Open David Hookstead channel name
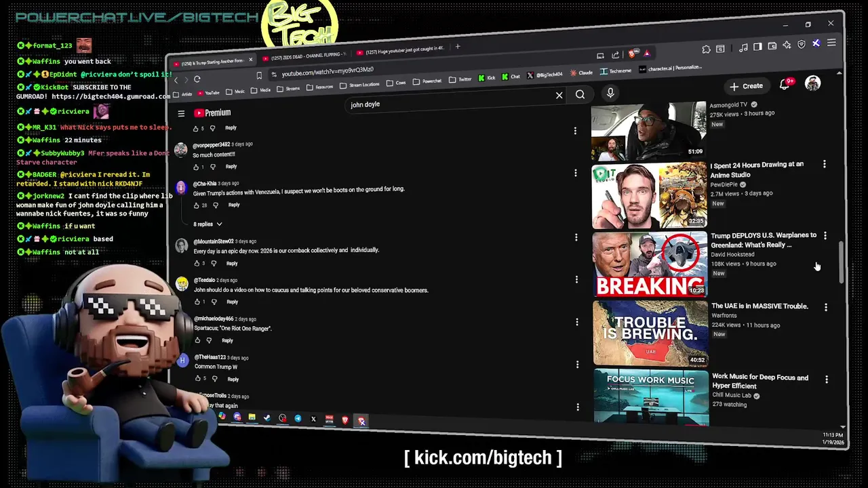Viewport: 868px width, 488px height. point(732,255)
